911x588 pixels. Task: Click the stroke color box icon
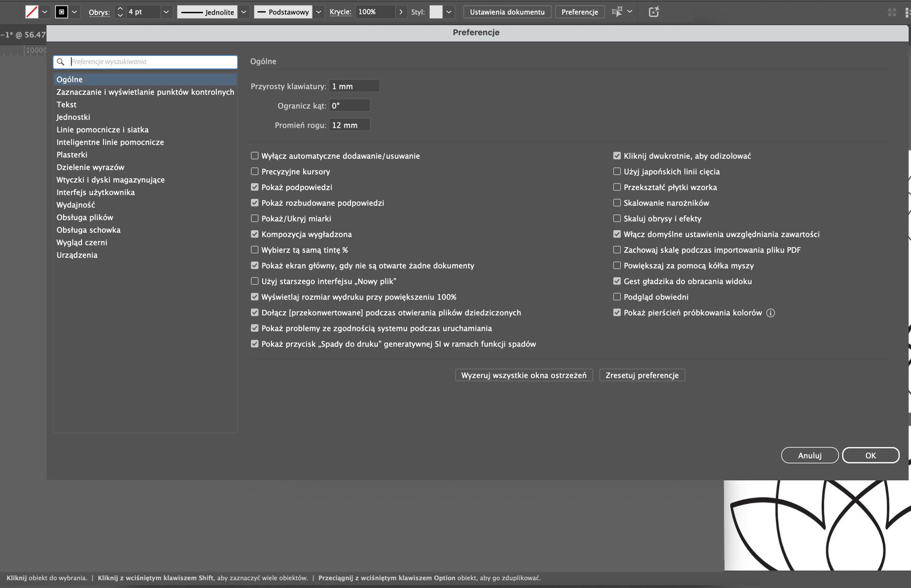(x=62, y=12)
